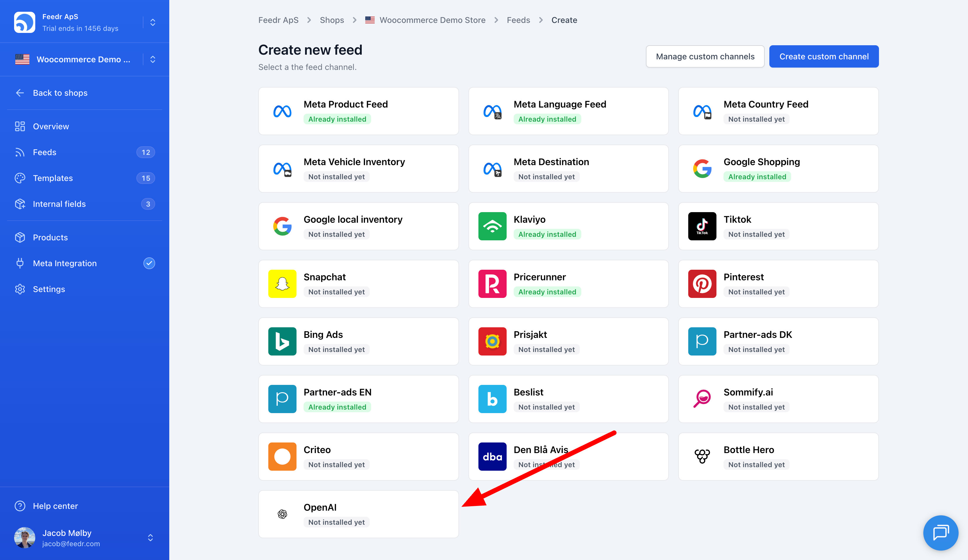The image size is (968, 560).
Task: Select the Criteo orange logo
Action: [282, 457]
